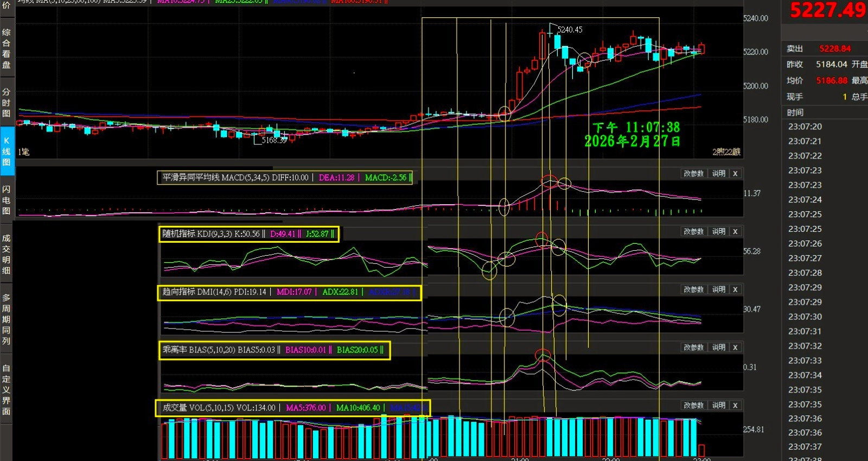The width and height of the screenshot is (868, 461).
Task: Open the 成交明细 sidebar tab
Action: tap(7, 254)
